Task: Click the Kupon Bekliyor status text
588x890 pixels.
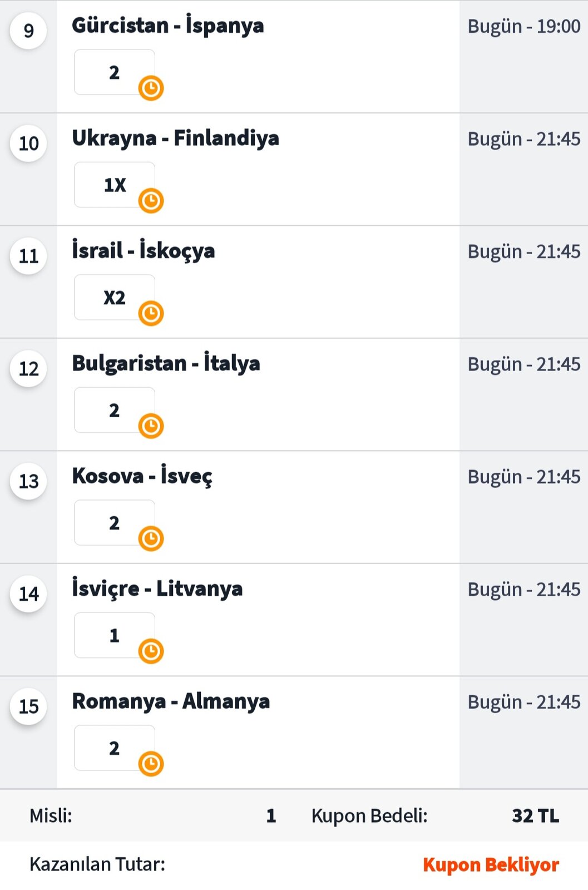Action: (491, 865)
